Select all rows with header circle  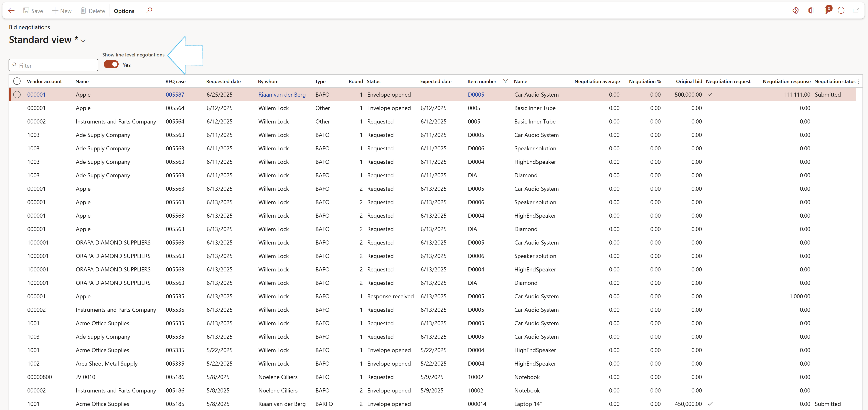(17, 81)
